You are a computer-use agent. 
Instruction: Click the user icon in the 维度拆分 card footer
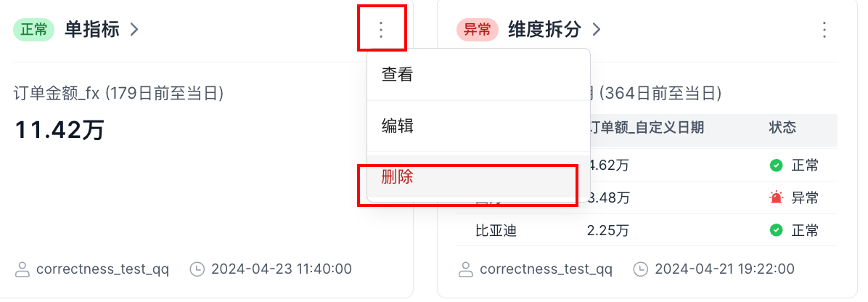[x=466, y=269]
